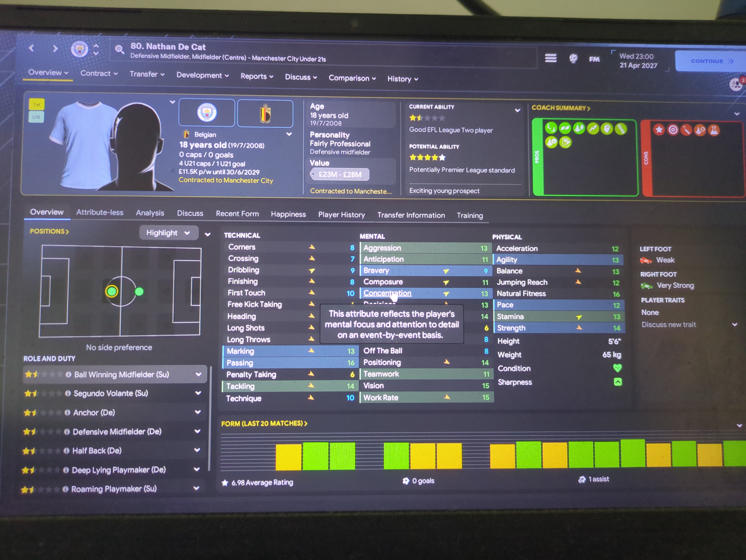Expand the Ball Winning Midfielder role chevron
Screen dimensions: 746x560
198,374
